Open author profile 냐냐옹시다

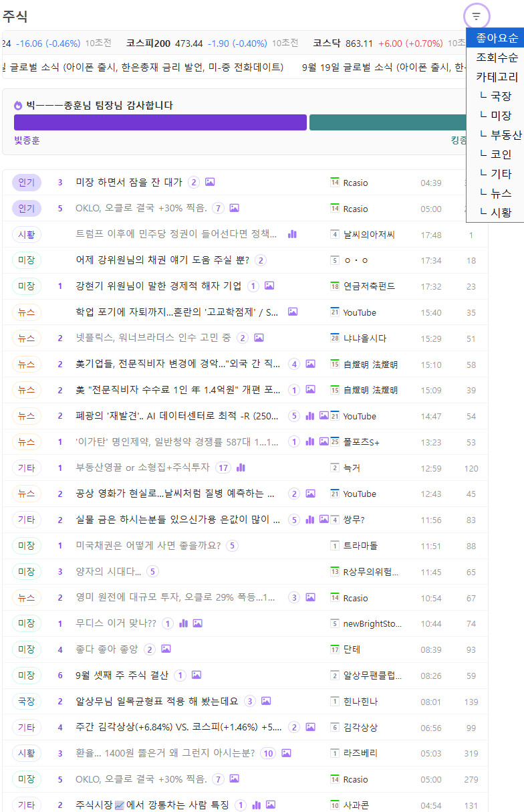point(365,338)
